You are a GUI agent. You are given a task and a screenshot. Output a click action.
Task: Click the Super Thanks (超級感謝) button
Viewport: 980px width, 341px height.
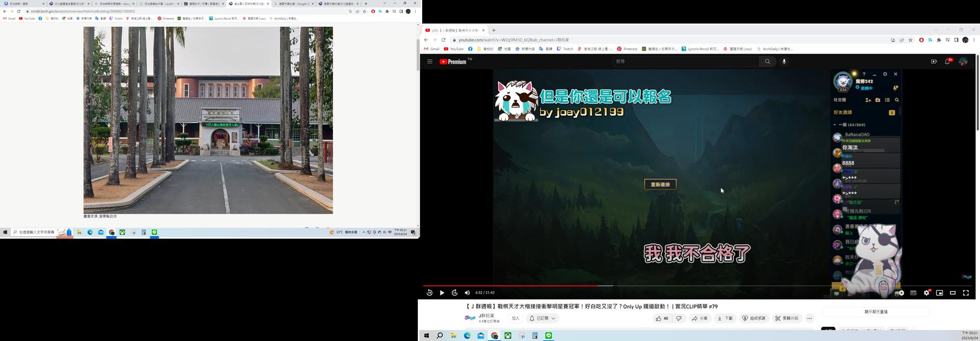755,318
